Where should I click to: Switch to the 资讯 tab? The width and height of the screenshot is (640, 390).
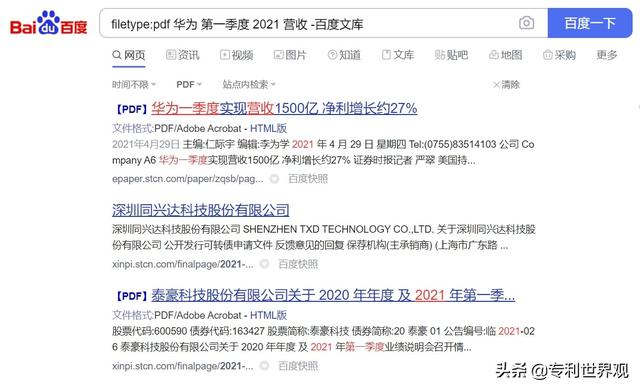(182, 55)
